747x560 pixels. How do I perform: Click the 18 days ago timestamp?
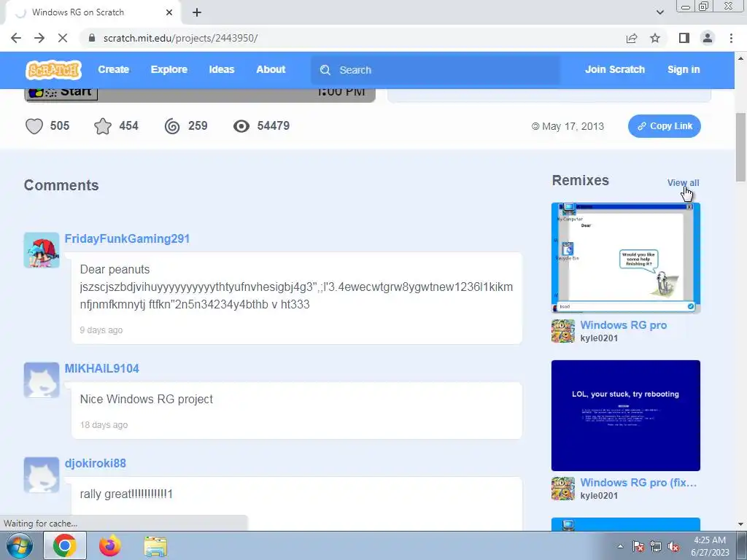pyautogui.click(x=104, y=425)
